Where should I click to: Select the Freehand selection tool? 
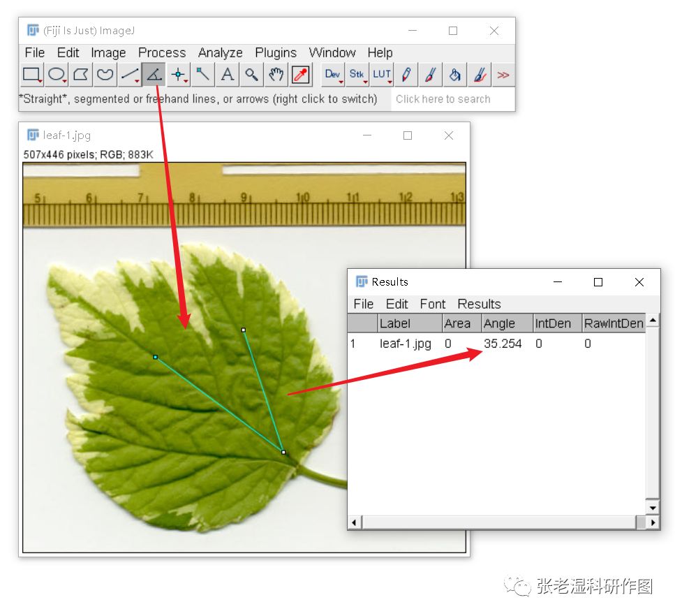pos(105,75)
